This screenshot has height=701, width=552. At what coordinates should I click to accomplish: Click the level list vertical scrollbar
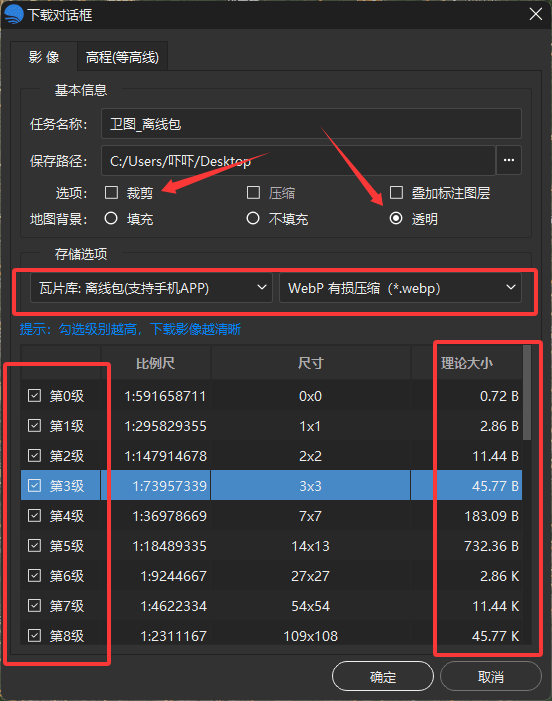[527, 393]
